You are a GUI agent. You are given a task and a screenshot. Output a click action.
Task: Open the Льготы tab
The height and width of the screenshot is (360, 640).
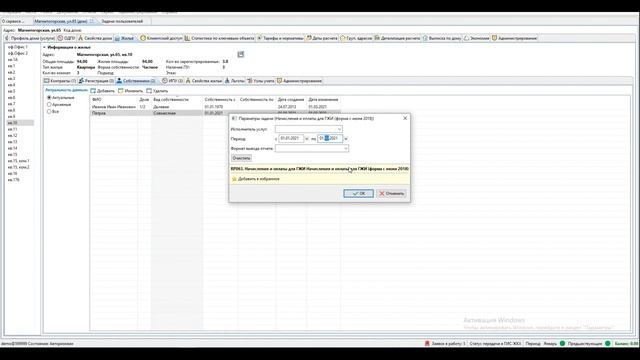[x=235, y=81]
